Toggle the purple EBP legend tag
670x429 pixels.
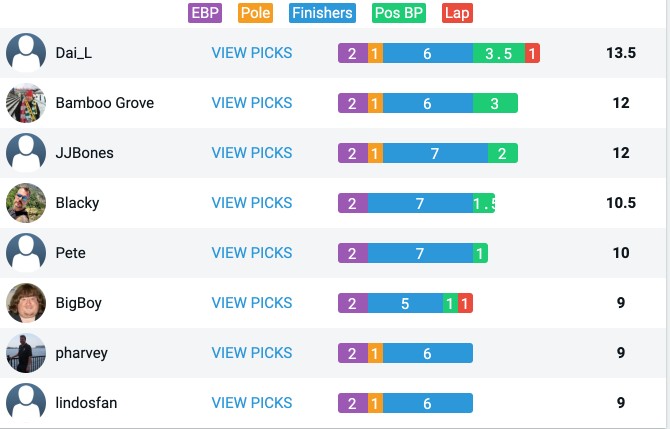[x=205, y=13]
